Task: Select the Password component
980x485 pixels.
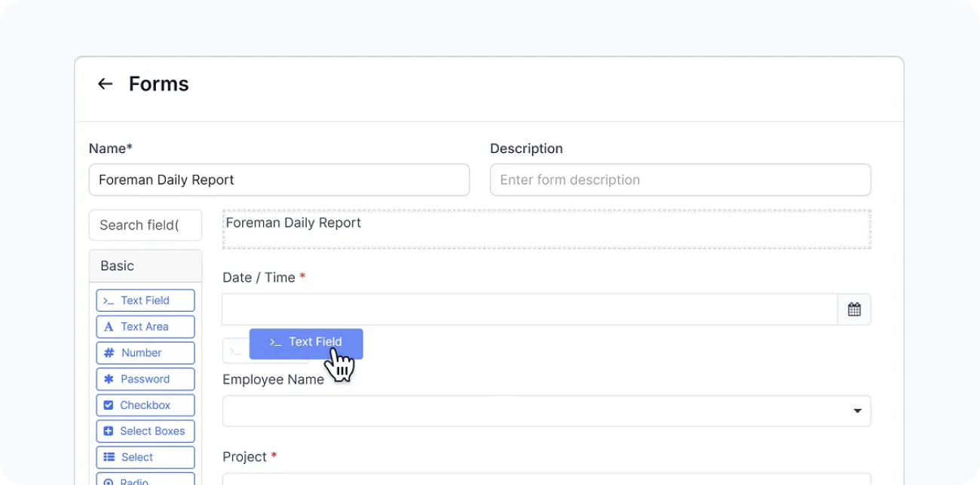Action: point(145,379)
